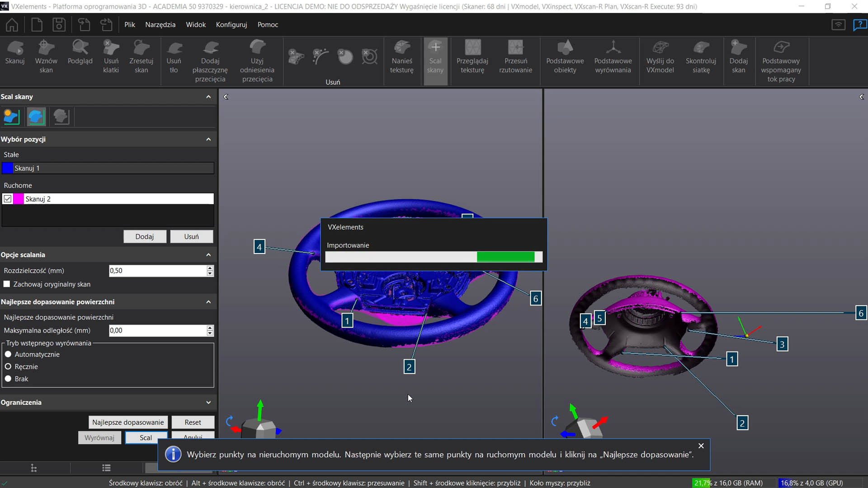Adjust Rozdzielczość value stepper

210,271
